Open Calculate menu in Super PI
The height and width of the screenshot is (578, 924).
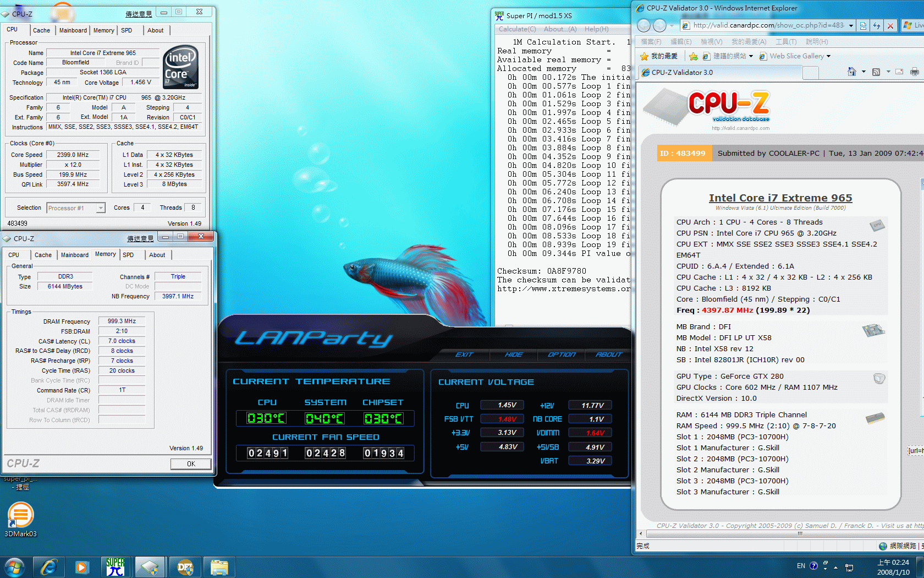tap(517, 29)
